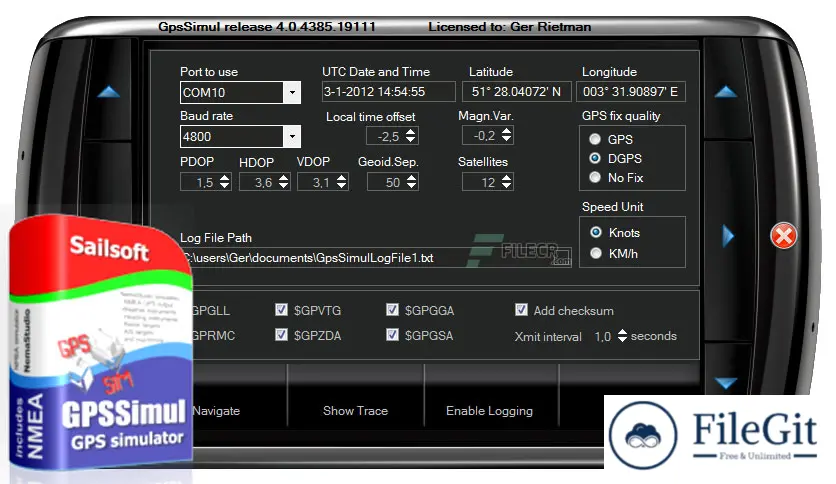Click the HDOP value 3,6
The height and width of the screenshot is (484, 836).
coord(263,183)
